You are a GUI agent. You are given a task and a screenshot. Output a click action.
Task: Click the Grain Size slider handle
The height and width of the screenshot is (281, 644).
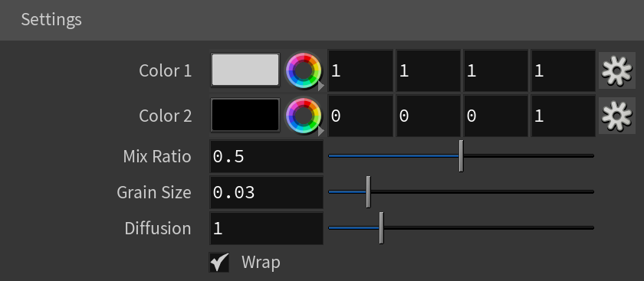[x=369, y=192]
